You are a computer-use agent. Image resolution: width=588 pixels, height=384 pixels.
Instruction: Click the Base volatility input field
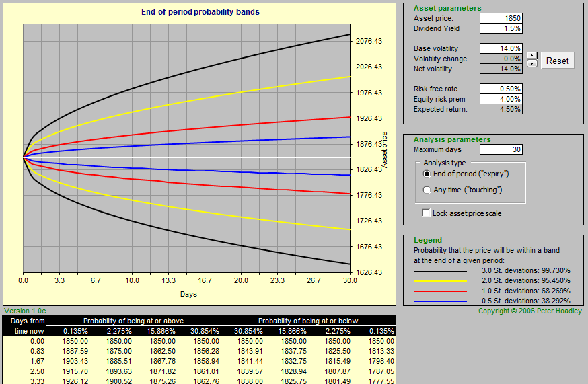501,48
